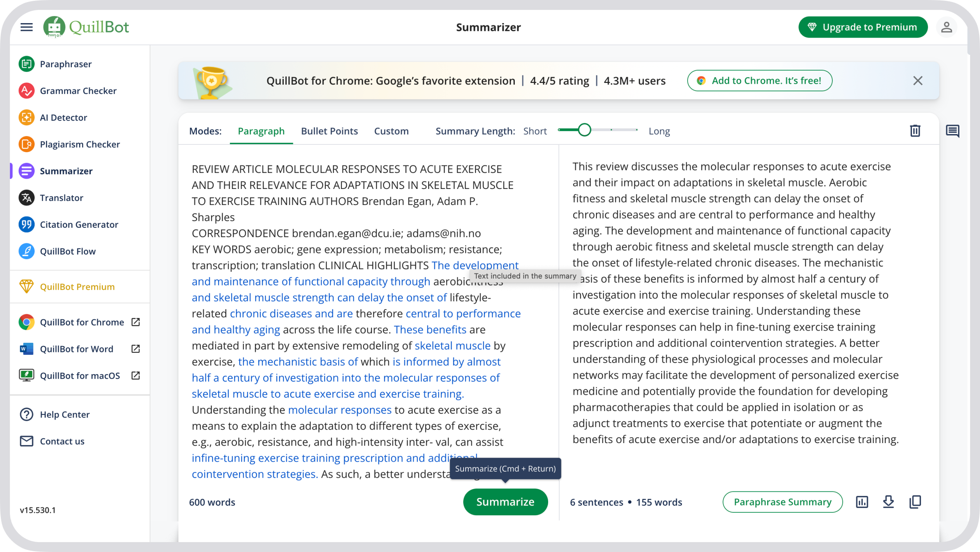Open QuillBot for Chrome external link
Screen dimensions: 980x552
click(82, 322)
